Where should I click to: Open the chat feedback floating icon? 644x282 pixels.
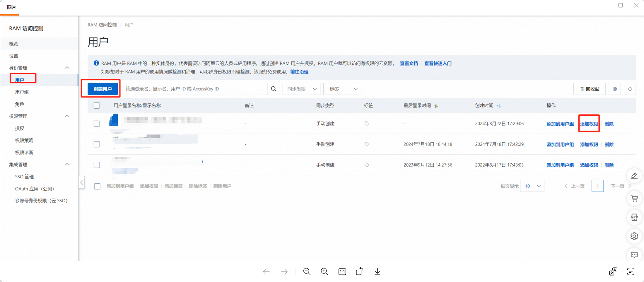click(634, 255)
